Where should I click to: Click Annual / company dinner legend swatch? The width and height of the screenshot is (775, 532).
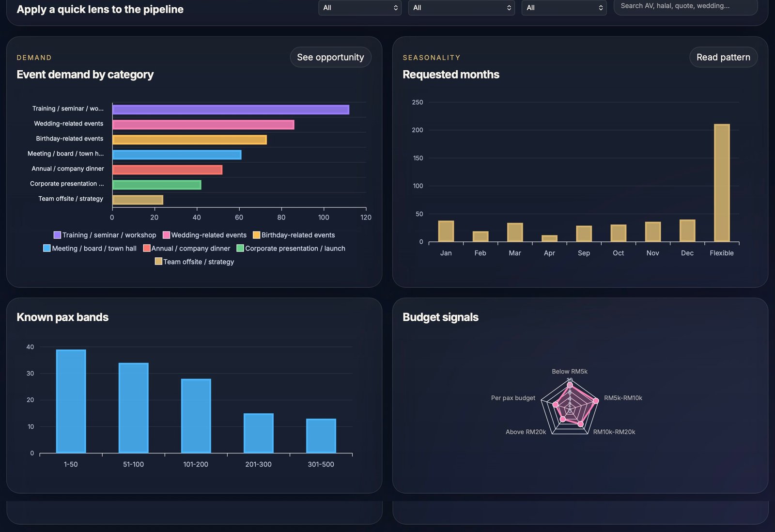click(147, 248)
